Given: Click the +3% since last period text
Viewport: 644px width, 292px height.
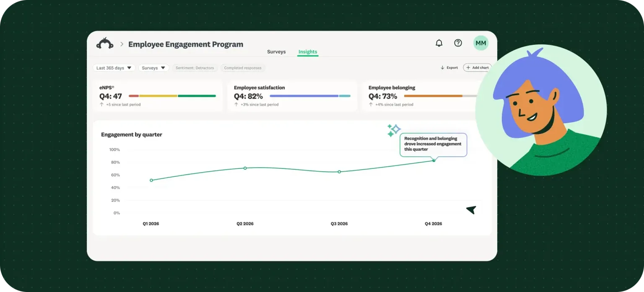Looking at the screenshot, I should coord(260,105).
